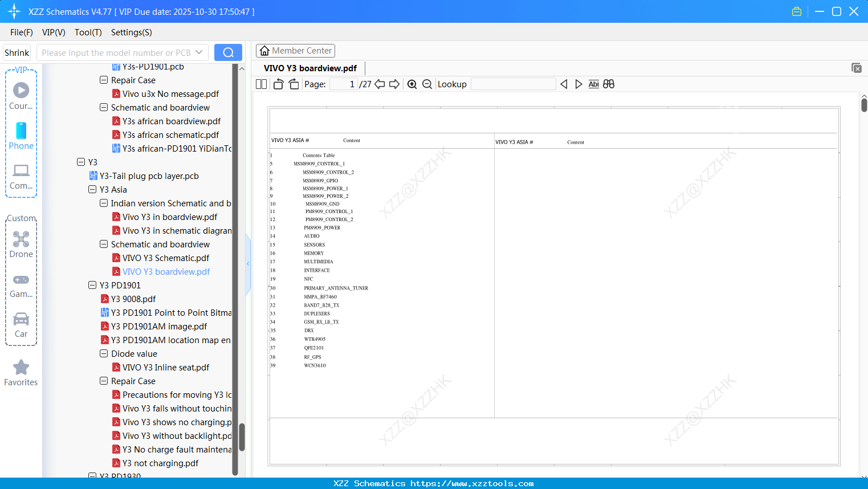Open Y3 PD1901AM image.pdf
Image resolution: width=868 pixels, height=489 pixels.
click(x=159, y=326)
